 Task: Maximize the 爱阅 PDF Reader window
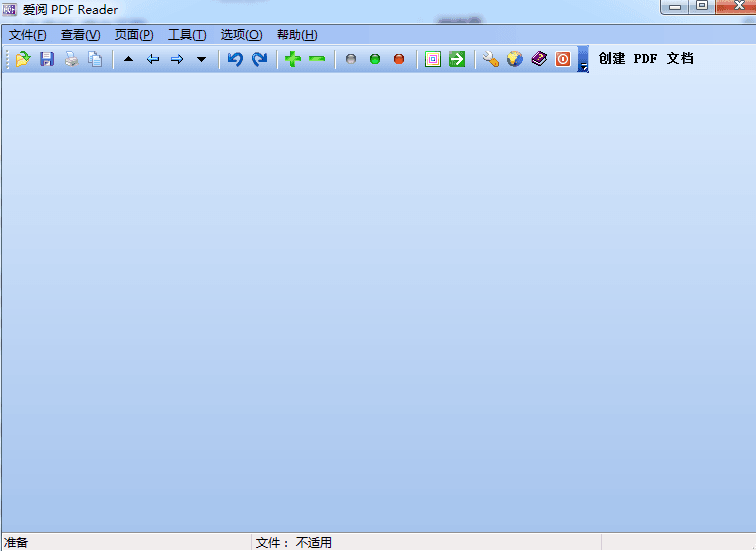point(702,6)
